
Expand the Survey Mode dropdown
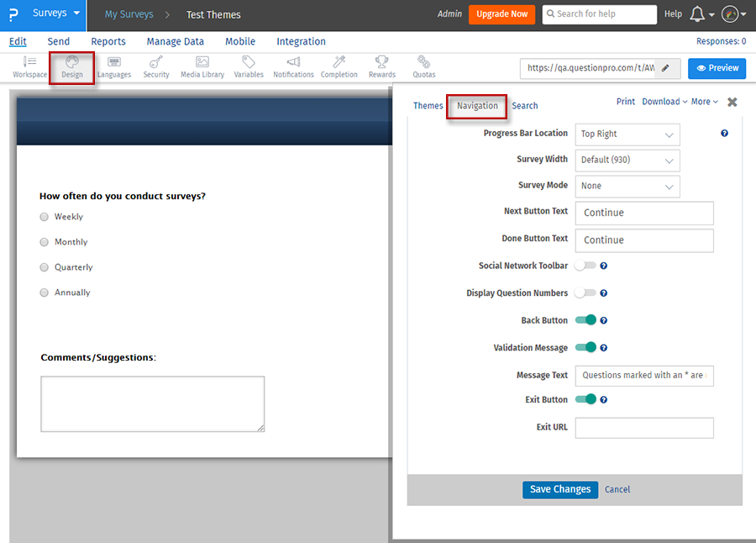pyautogui.click(x=627, y=185)
